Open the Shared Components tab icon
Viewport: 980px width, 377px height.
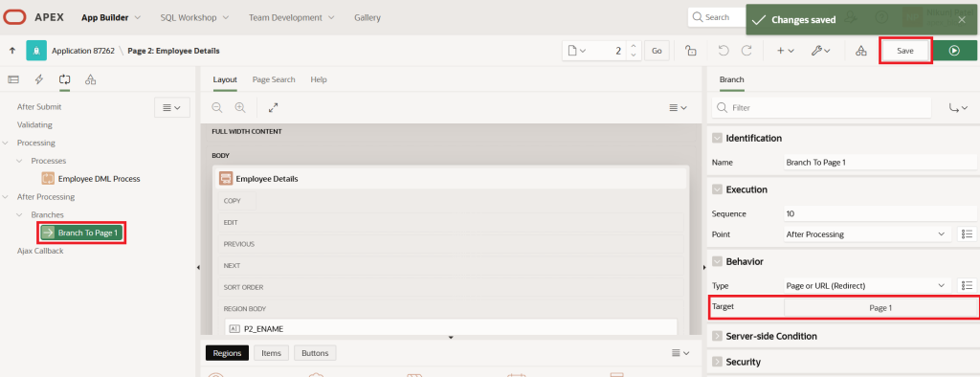click(x=91, y=79)
